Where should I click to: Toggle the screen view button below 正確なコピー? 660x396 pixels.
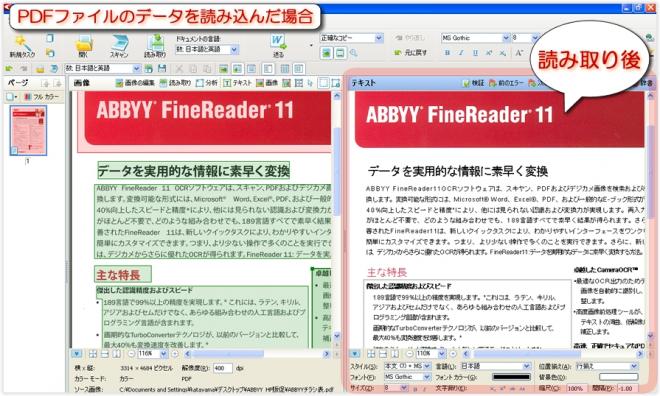click(340, 53)
